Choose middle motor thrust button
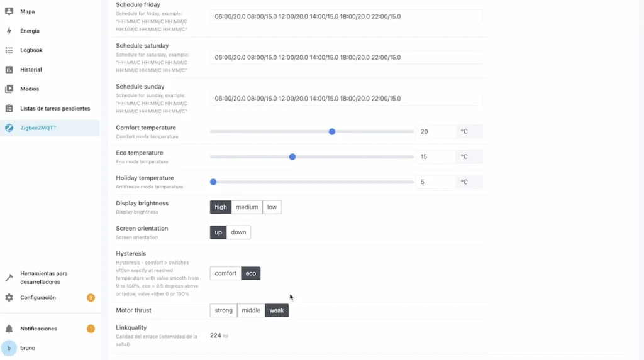Image resolution: width=644 pixels, height=360 pixels. point(251,310)
